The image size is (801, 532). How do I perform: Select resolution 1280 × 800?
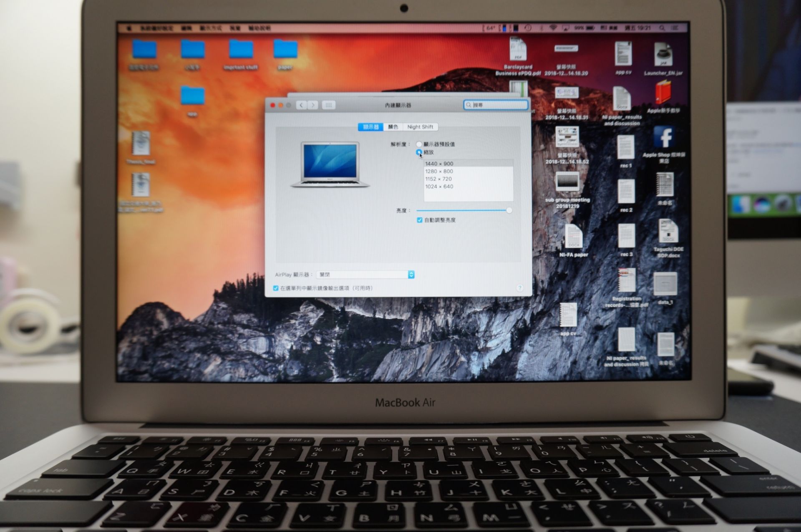tap(469, 171)
